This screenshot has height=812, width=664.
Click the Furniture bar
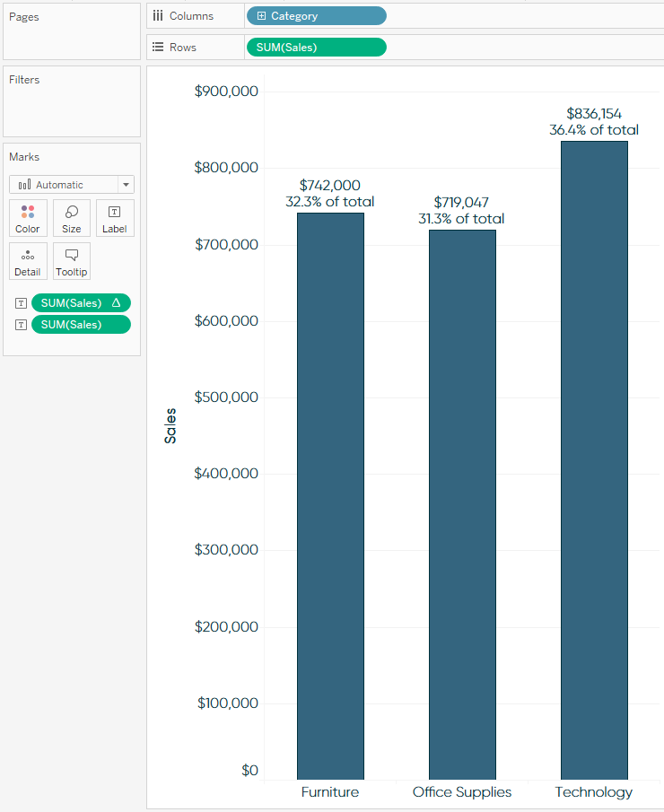(x=330, y=496)
